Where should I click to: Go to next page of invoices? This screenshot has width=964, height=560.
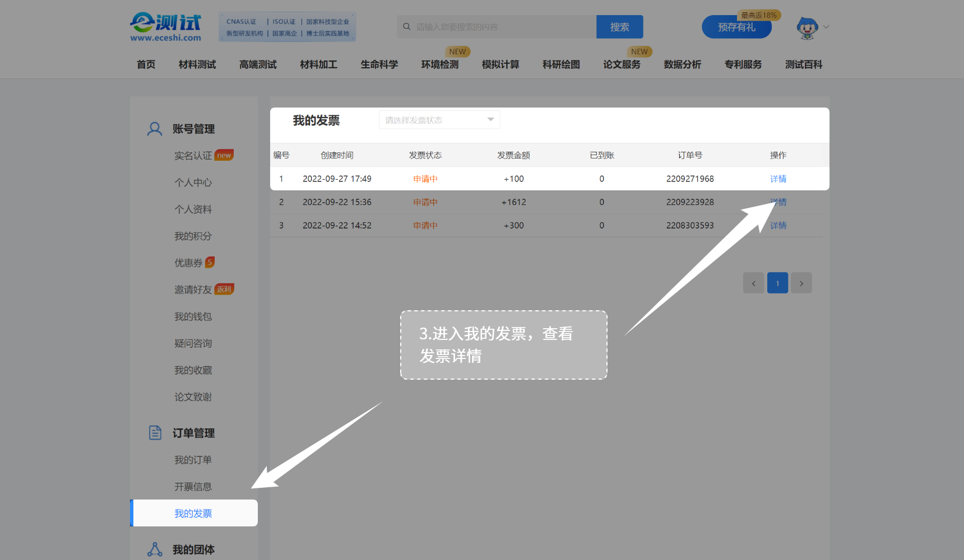(x=801, y=283)
